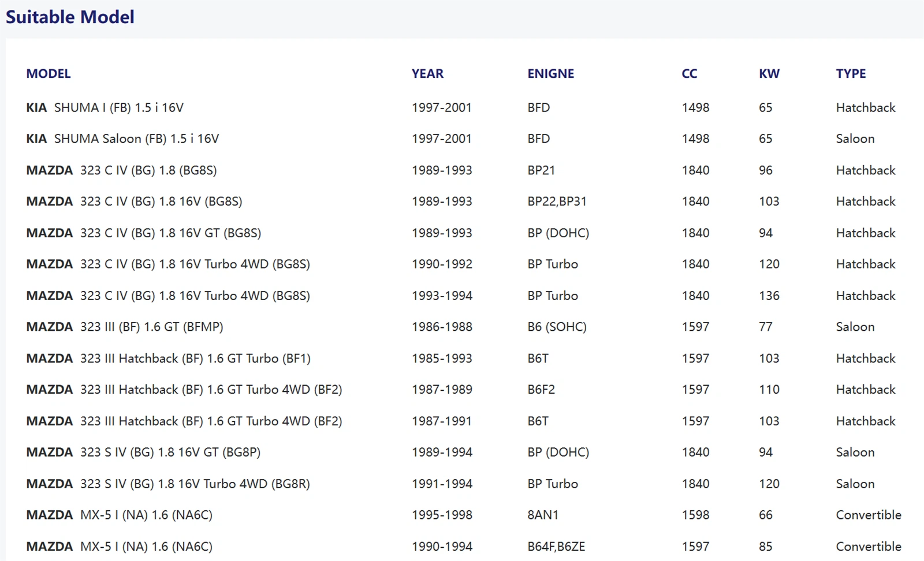Click year range 1987-1991
This screenshot has width=924, height=561.
(x=442, y=421)
